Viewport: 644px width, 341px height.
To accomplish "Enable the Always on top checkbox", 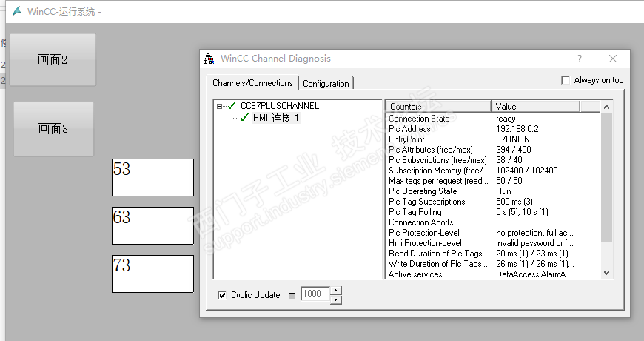I will (x=566, y=80).
